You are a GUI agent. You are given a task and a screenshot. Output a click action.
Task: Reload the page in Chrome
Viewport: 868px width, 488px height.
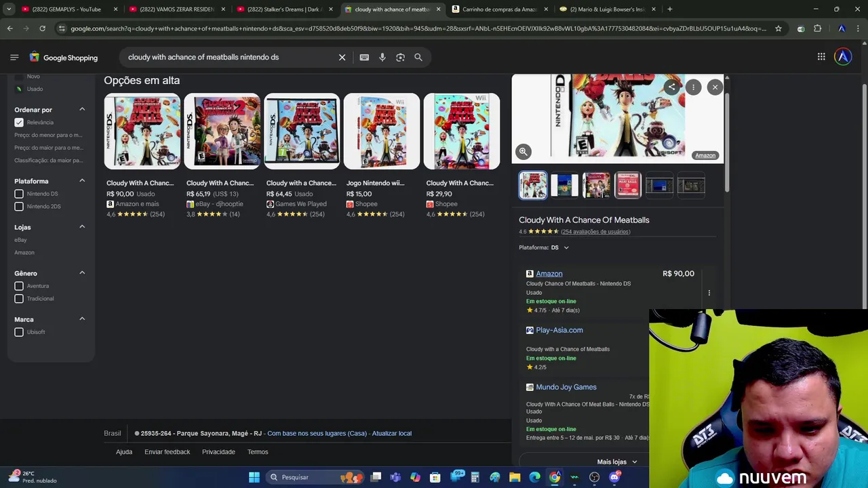[42, 28]
